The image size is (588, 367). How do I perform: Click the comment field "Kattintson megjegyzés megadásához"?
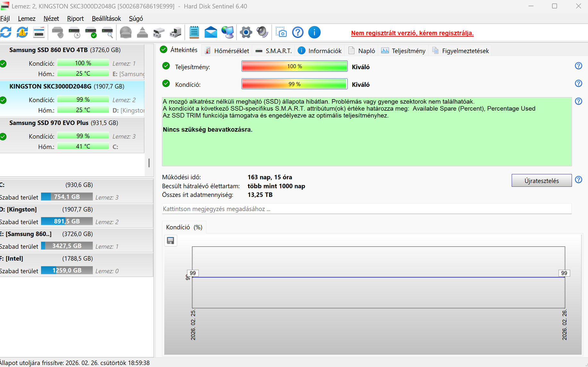coord(367,209)
